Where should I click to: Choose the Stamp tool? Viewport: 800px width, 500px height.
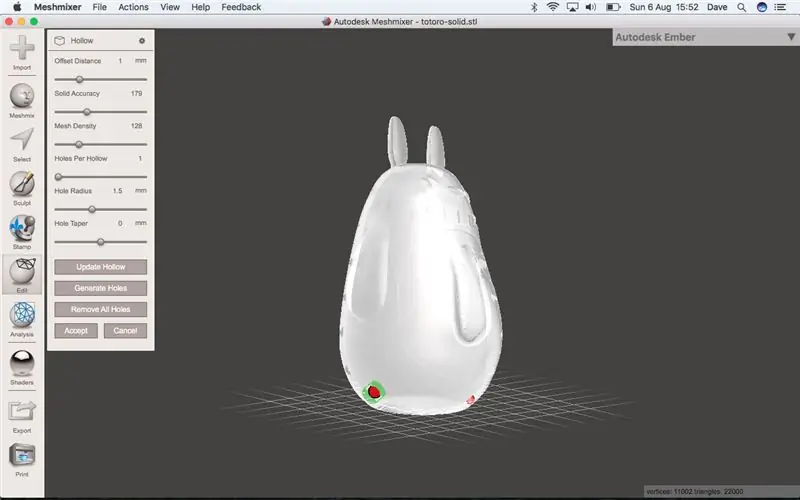[x=22, y=232]
